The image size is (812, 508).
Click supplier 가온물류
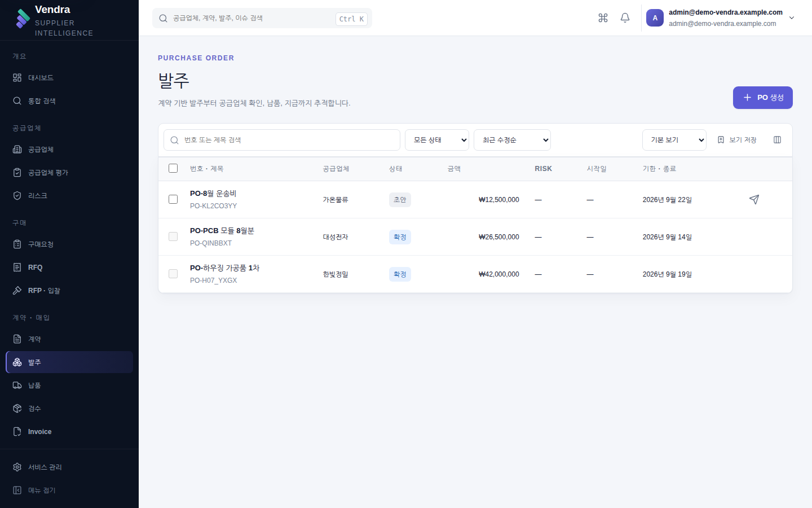pyautogui.click(x=336, y=200)
